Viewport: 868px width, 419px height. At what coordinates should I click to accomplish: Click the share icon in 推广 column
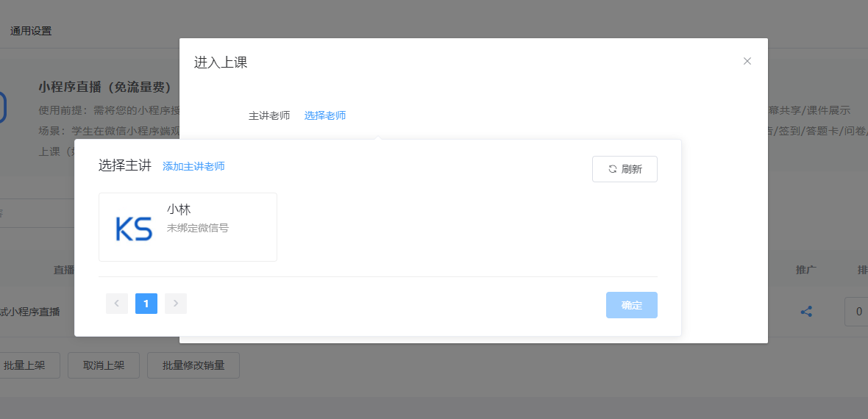806,312
